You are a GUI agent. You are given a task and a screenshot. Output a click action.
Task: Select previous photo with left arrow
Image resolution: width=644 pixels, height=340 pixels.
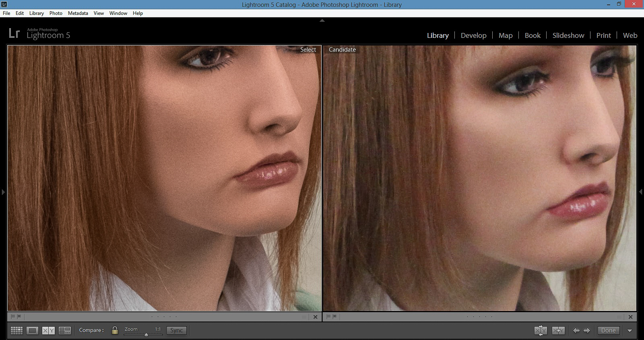(x=576, y=330)
